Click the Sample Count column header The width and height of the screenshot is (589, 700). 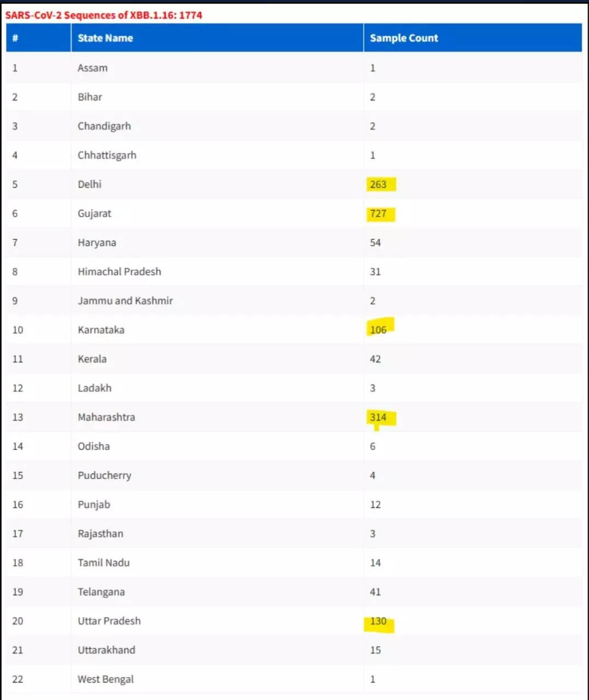click(404, 38)
